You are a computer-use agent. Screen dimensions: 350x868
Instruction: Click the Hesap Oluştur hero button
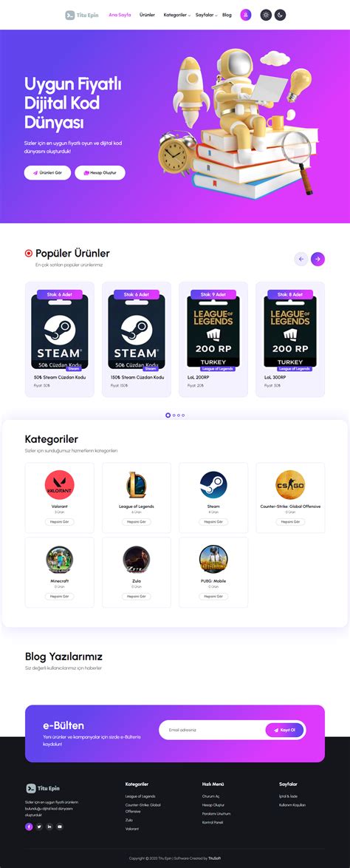(100, 173)
